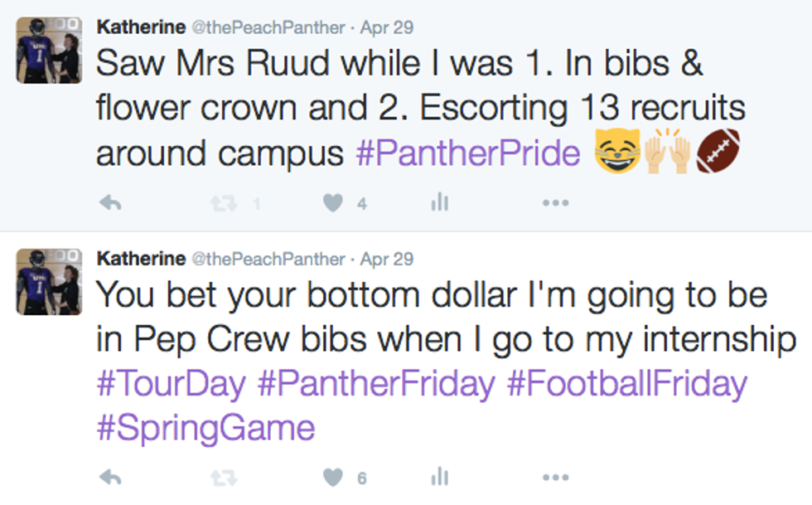Open Katherine's avatar on the first tweet

(x=48, y=50)
